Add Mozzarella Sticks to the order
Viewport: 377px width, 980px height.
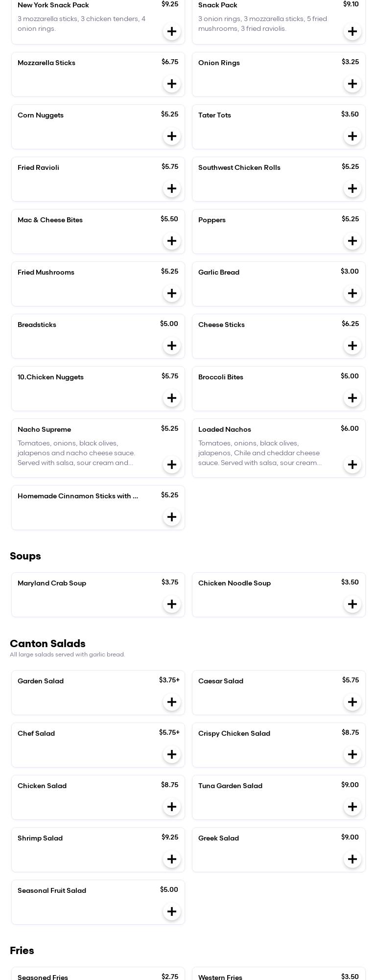171,84
